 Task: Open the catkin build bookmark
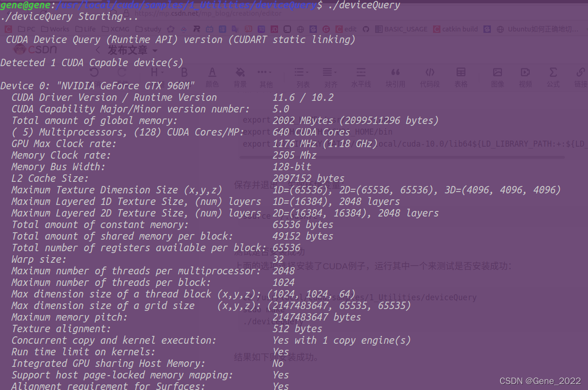click(x=456, y=29)
